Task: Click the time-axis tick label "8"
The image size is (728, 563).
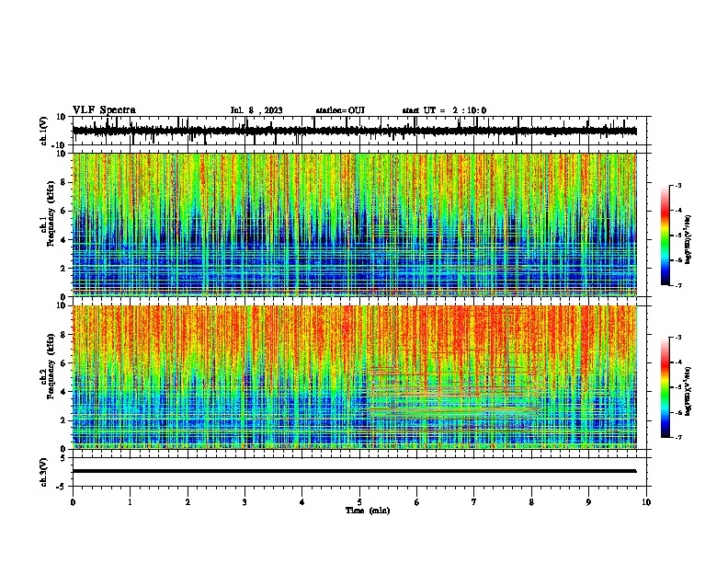Action: point(531,502)
